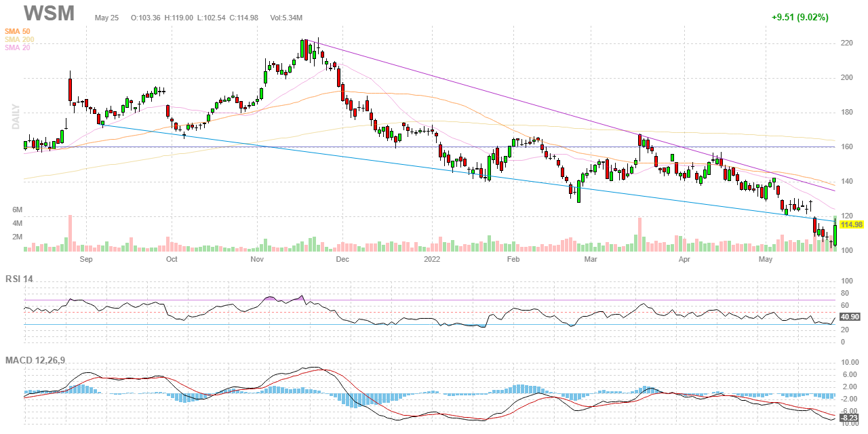Click the Mar label on the time axis
Image resolution: width=868 pixels, height=434 pixels.
point(591,259)
